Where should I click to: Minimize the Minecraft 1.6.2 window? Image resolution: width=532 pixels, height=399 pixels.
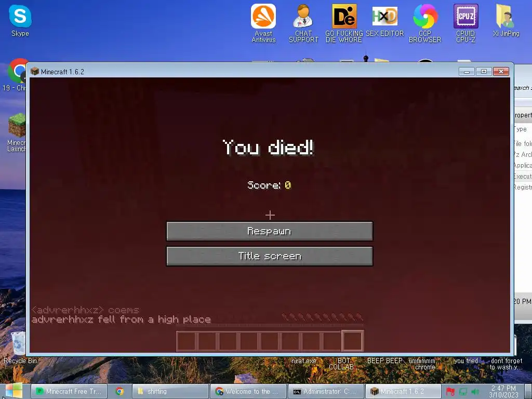click(x=467, y=71)
